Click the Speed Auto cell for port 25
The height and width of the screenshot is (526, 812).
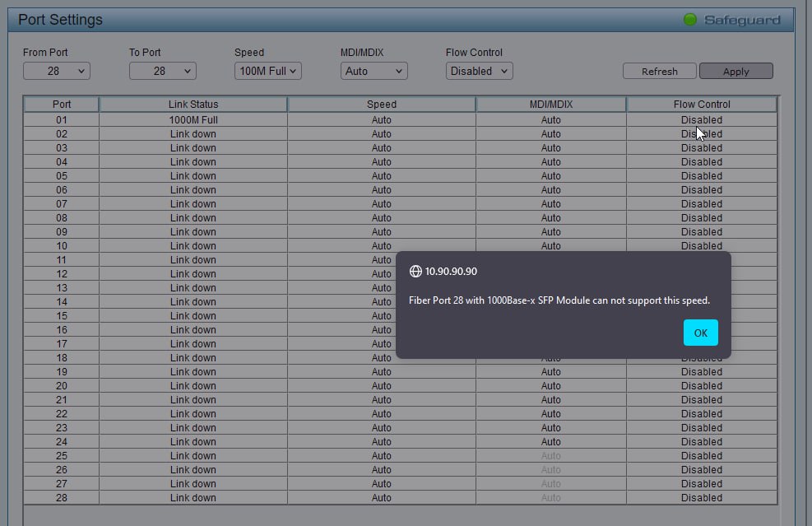[382, 455]
